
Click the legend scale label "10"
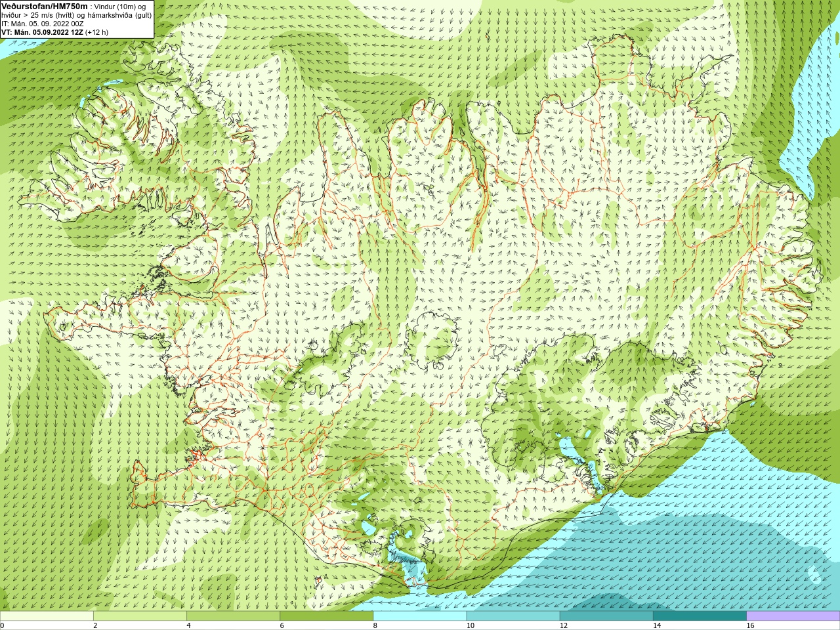point(471,625)
